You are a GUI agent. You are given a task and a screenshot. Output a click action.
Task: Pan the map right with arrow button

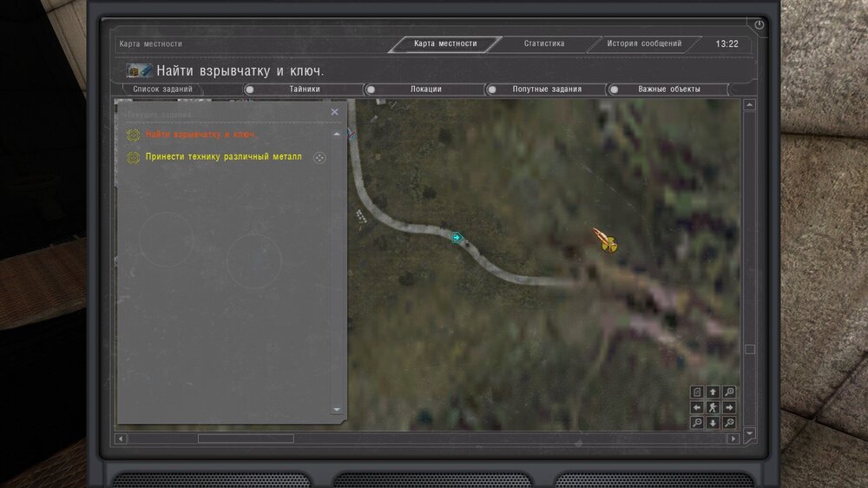(x=730, y=408)
